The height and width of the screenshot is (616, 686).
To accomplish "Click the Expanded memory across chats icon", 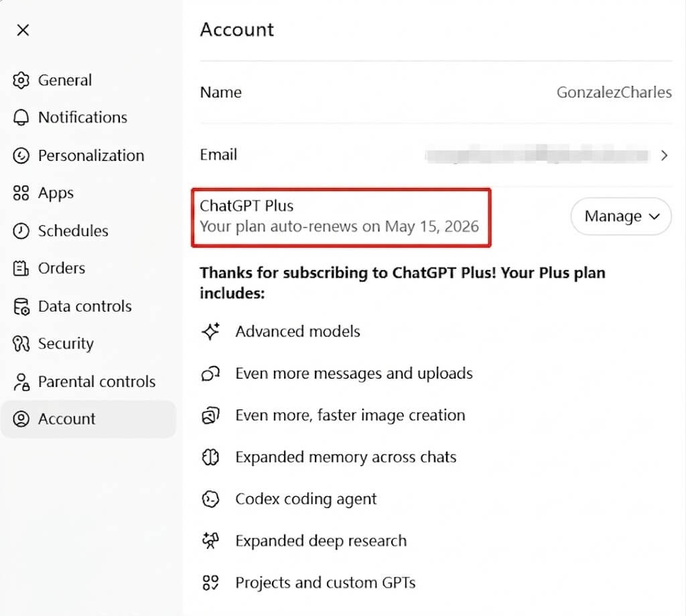I will click(x=211, y=458).
